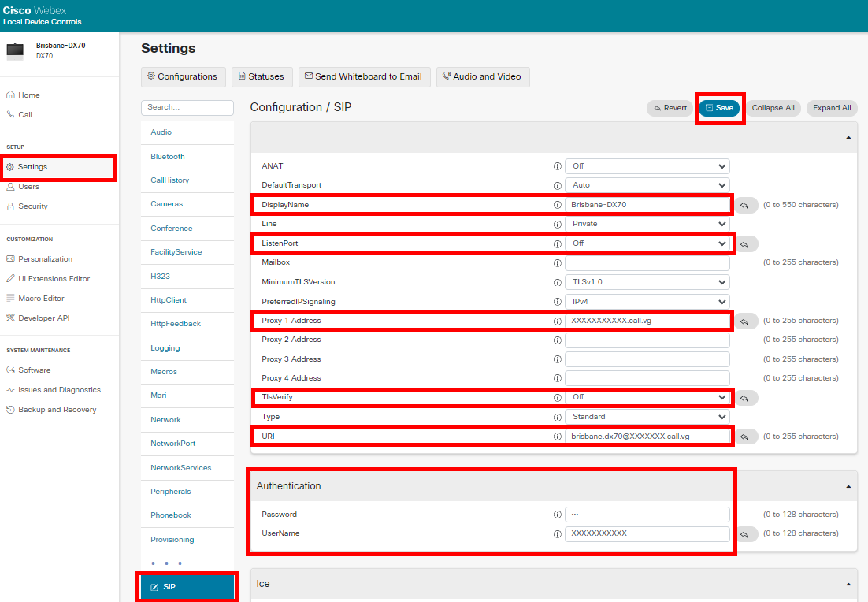Viewport: 868px width, 602px height.
Task: Open the ListenPort dropdown
Action: (x=647, y=243)
